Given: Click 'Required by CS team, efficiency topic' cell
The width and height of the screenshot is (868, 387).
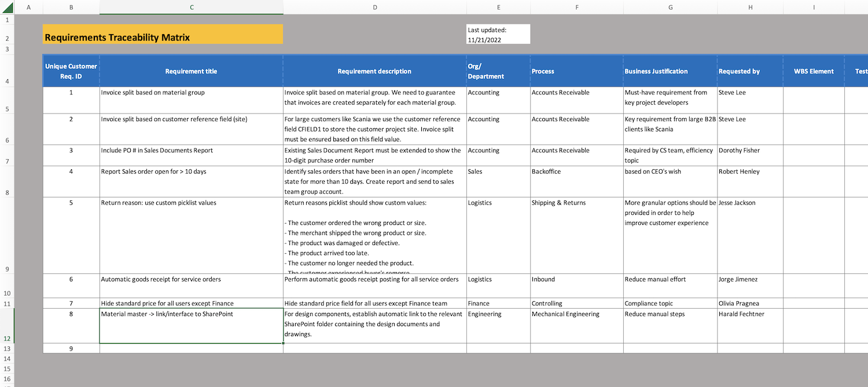Looking at the screenshot, I should [x=670, y=155].
